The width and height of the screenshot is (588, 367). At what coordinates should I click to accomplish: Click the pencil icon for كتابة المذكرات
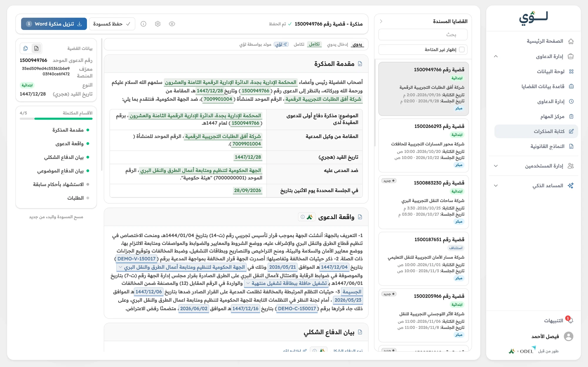[571, 131]
